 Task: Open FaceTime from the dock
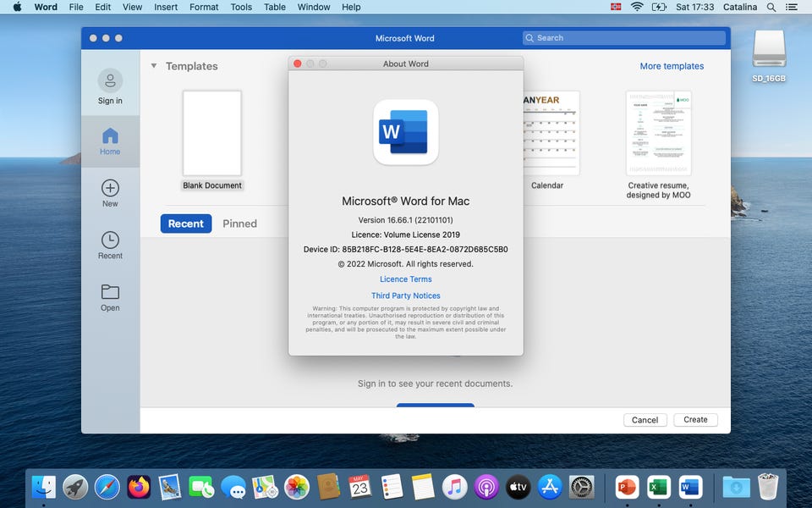tap(201, 488)
